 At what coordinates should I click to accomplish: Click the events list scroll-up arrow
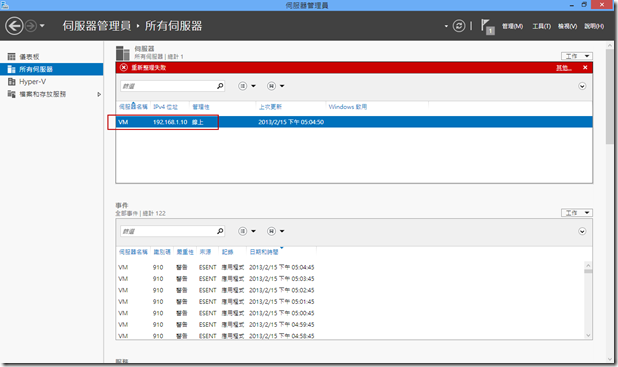(588, 265)
